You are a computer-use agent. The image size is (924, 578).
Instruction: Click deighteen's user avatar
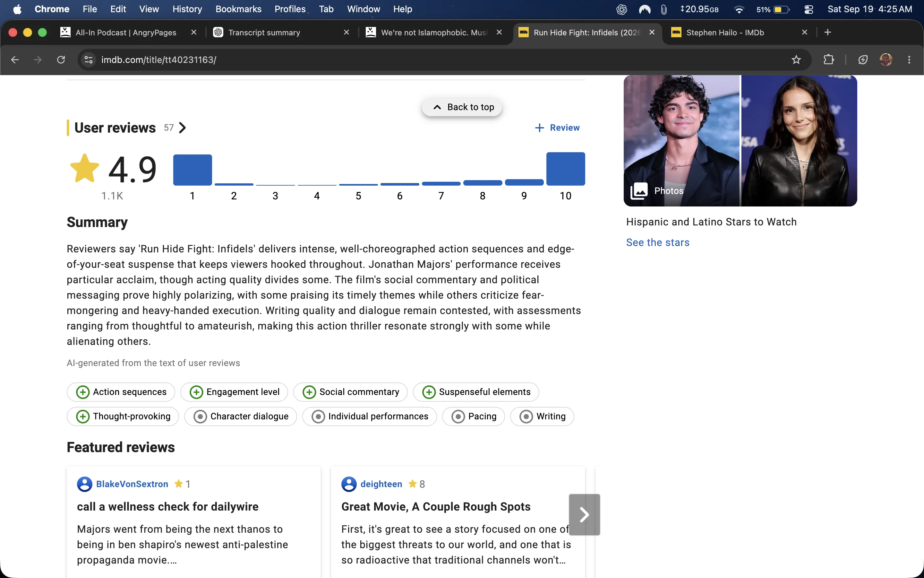click(x=349, y=484)
